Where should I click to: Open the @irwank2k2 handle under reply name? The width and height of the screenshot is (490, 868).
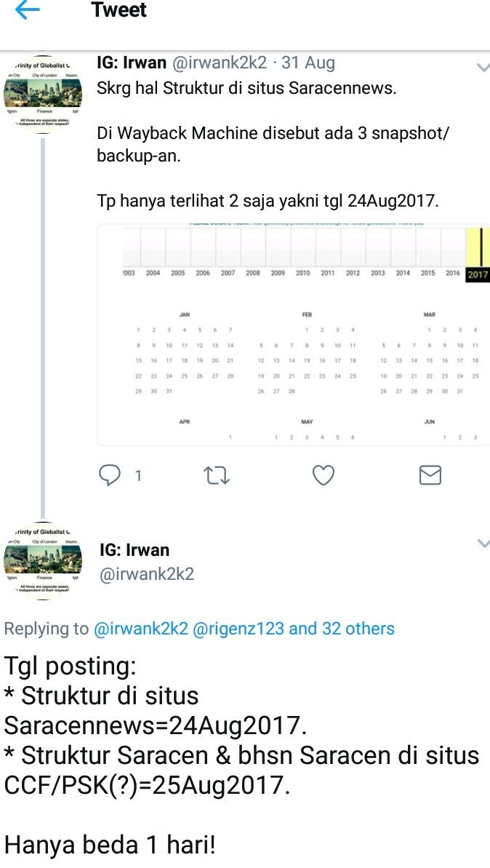(147, 573)
